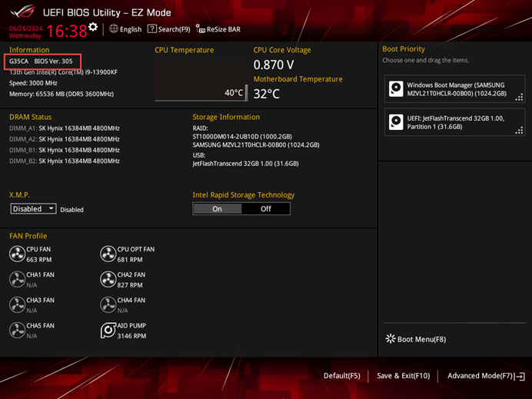The height and width of the screenshot is (399, 532).
Task: Select UEFI JetFlashTranscend boot entry
Action: [454, 122]
